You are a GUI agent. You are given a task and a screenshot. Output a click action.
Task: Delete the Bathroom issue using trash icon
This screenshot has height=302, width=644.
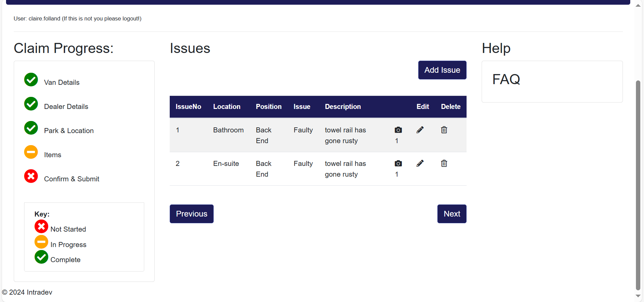(x=444, y=130)
